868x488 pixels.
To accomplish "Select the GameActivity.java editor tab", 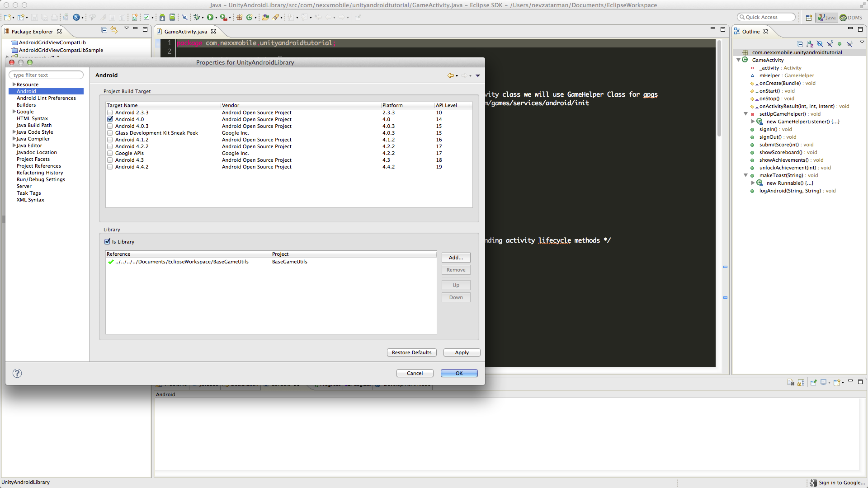I will (x=185, y=32).
